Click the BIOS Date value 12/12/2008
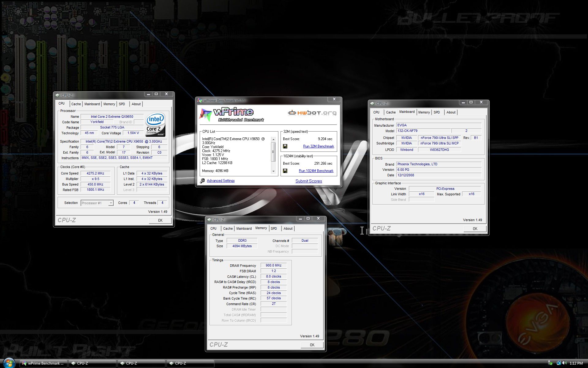The height and width of the screenshot is (368, 588). pyautogui.click(x=439, y=175)
